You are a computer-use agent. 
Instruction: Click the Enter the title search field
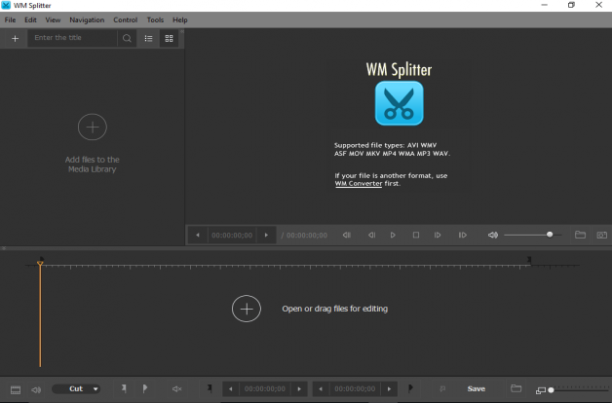click(73, 38)
